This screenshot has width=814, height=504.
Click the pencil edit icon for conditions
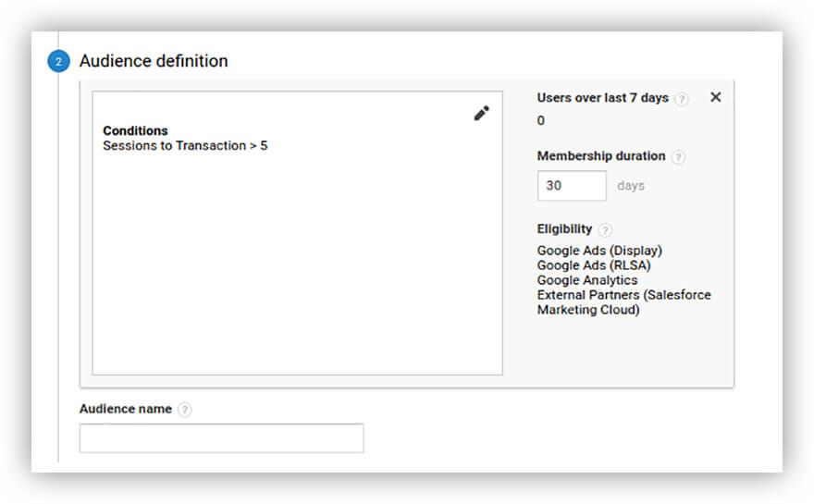[x=481, y=114]
